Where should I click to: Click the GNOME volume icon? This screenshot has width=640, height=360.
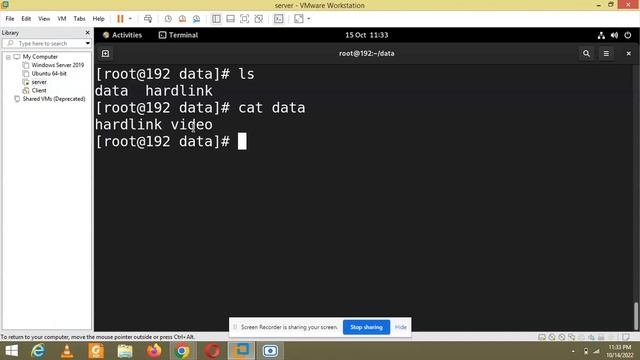click(x=614, y=36)
